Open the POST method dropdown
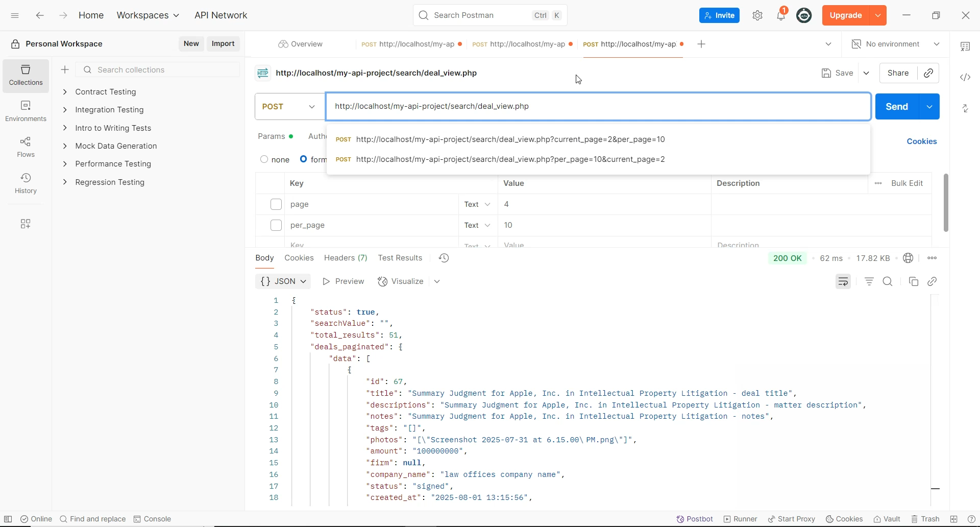The image size is (980, 527). click(289, 107)
